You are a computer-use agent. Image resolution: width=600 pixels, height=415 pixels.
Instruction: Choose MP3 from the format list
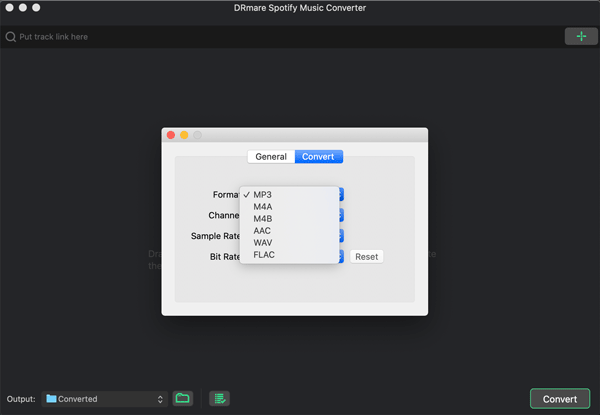tap(289, 195)
